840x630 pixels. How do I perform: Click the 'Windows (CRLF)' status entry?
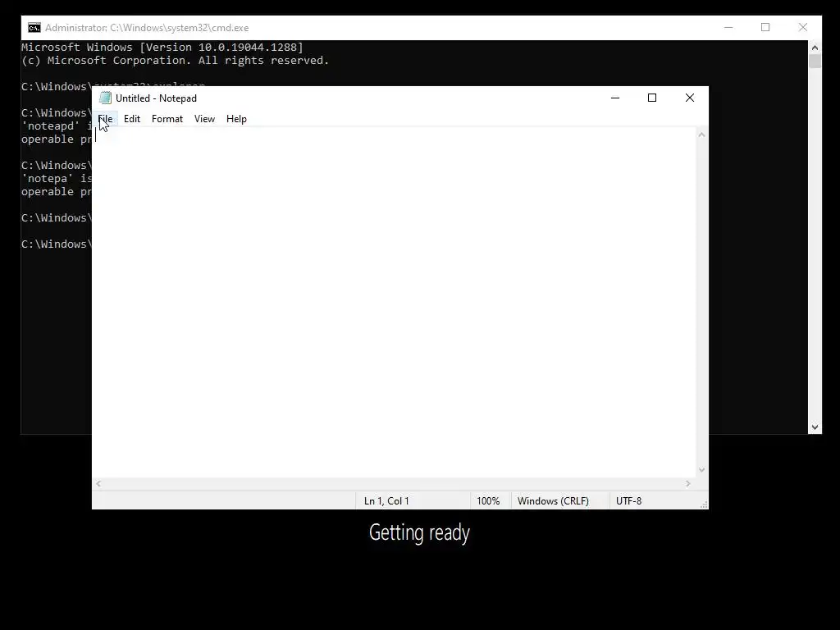[x=553, y=501]
